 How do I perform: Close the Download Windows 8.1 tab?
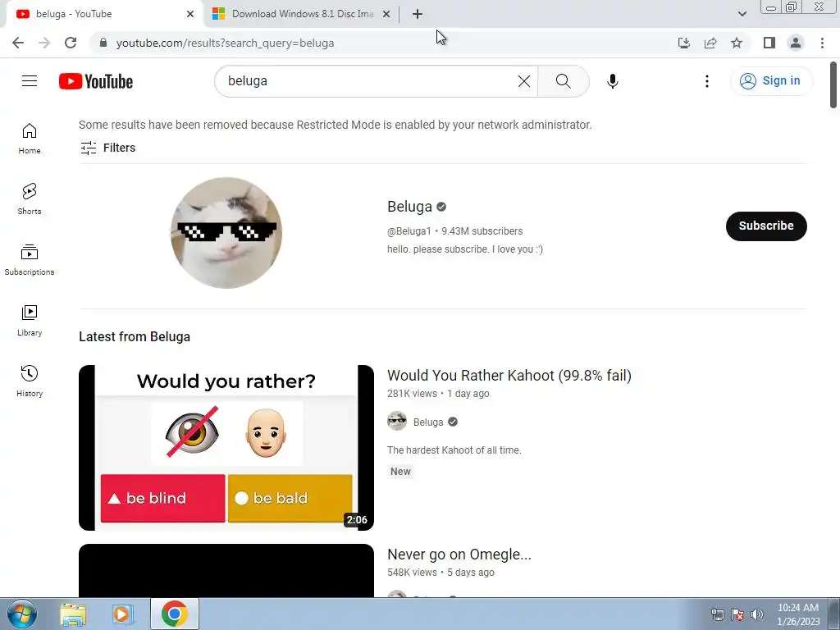click(x=386, y=14)
